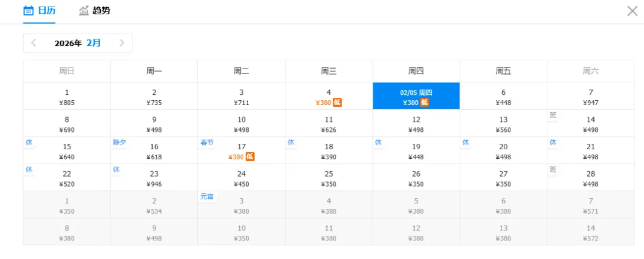Select February 9 priced ¥498
Screen dimensions: 644x259
(x=154, y=124)
